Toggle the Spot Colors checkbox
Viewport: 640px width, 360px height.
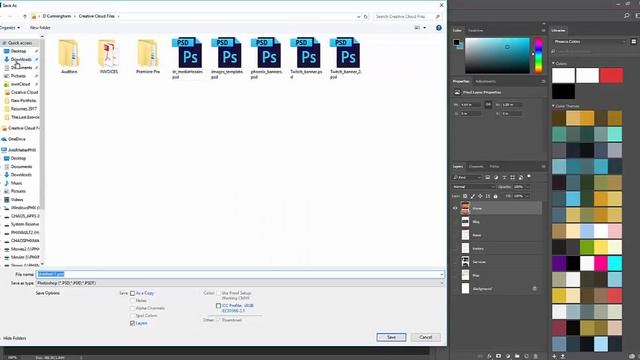[132, 316]
